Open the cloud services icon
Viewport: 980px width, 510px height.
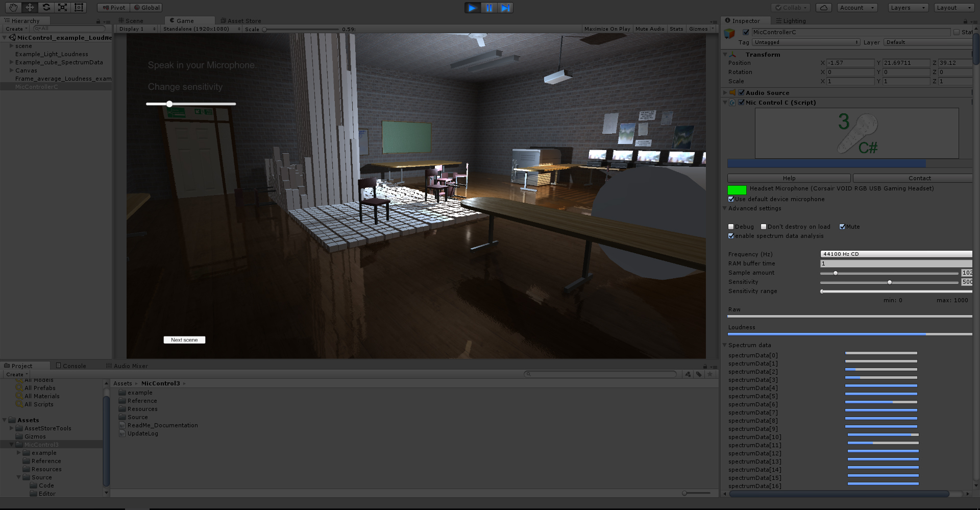pos(823,8)
